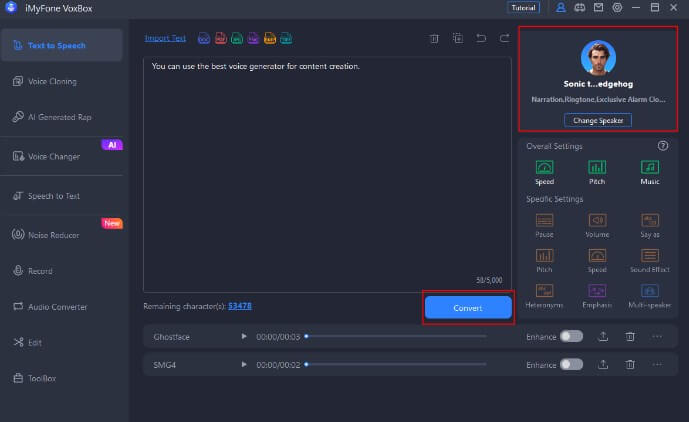Undo the last text edit
The height and width of the screenshot is (422, 689).
point(481,39)
